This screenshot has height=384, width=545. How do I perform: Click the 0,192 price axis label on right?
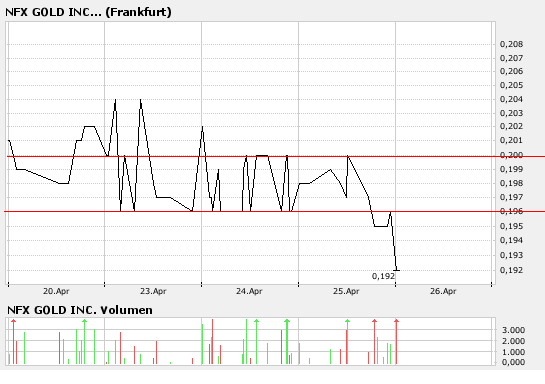(511, 270)
